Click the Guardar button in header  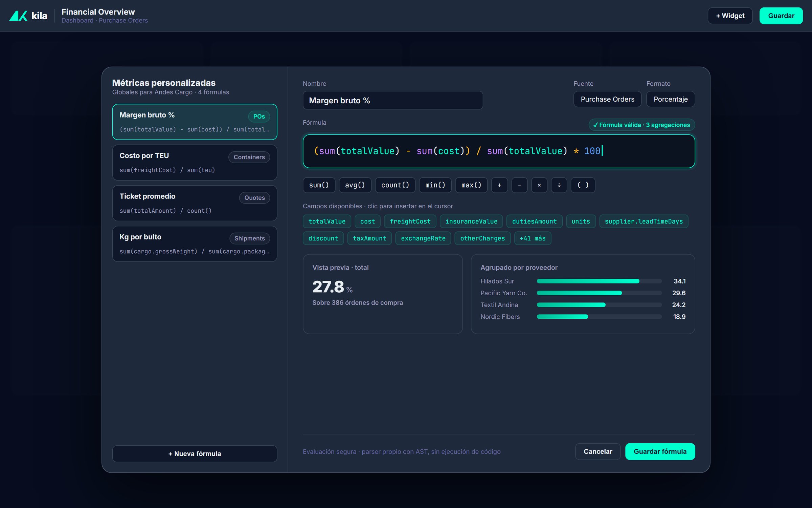point(781,16)
